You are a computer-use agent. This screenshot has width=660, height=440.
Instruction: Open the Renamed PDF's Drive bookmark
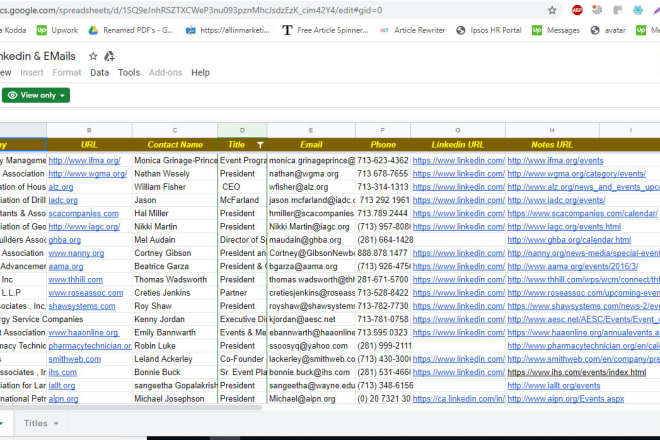pyautogui.click(x=131, y=30)
